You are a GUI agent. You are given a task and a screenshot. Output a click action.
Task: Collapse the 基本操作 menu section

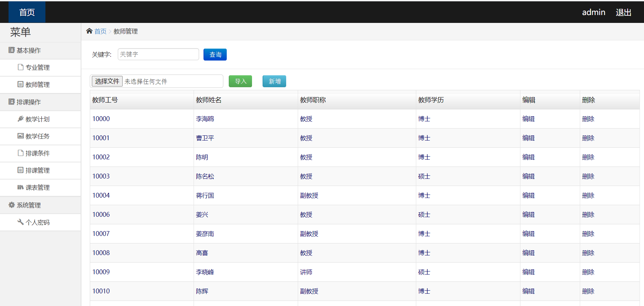[x=40, y=51]
